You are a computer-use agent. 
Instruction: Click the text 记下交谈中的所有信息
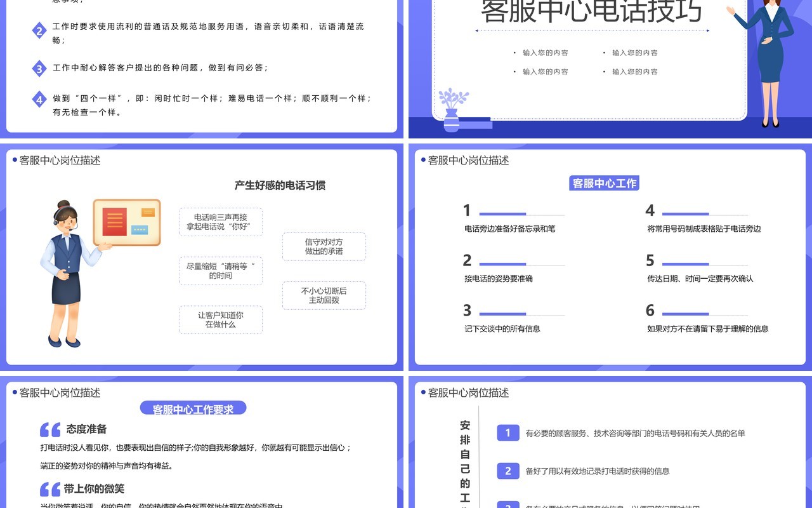502,329
